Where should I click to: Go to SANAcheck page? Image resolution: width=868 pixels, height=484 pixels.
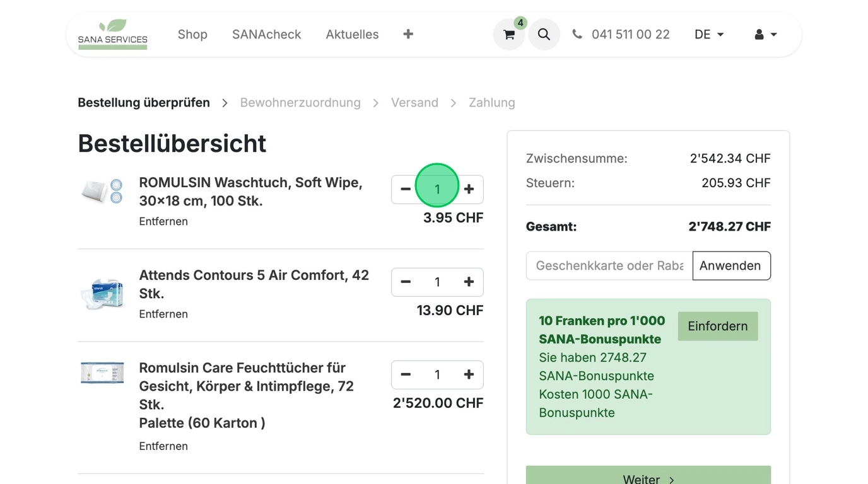pyautogui.click(x=267, y=35)
